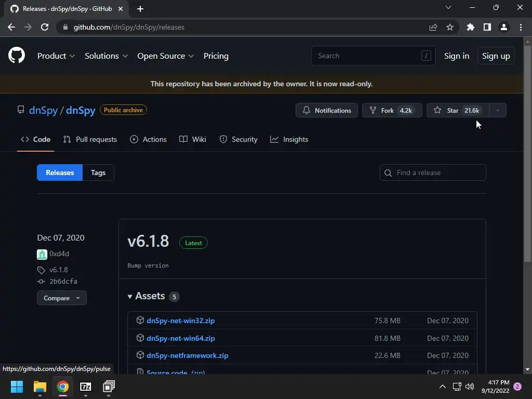The height and width of the screenshot is (399, 532).
Task: Click the share page icon in address bar
Action: 433,27
